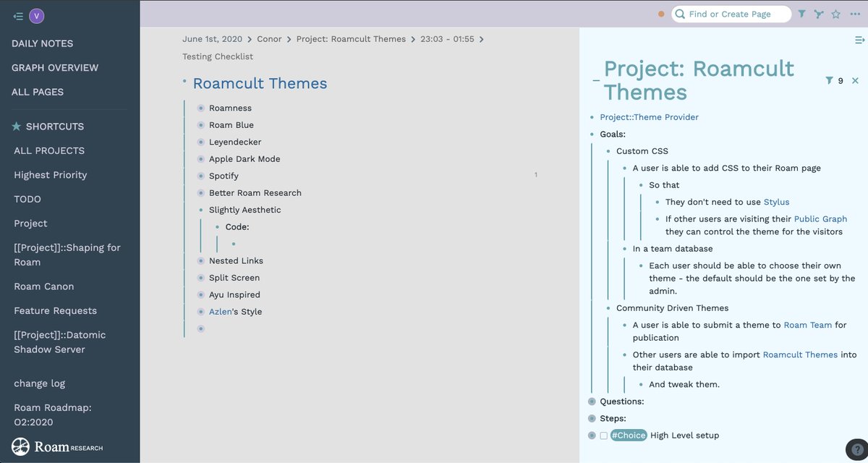Click the #Choice tag
Image resolution: width=868 pixels, height=463 pixels.
click(x=629, y=436)
